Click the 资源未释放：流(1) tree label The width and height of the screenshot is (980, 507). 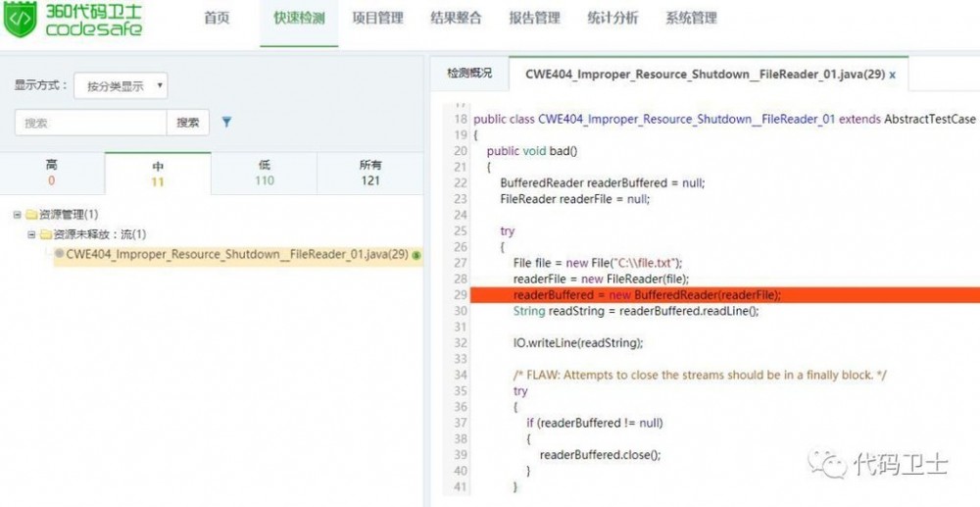[x=100, y=234]
